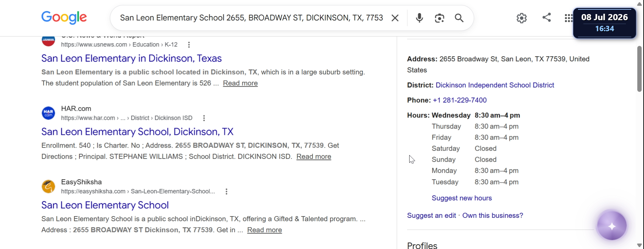Open San Leon Elementary School, Dickinson, TX result
Screen dimensions: 644x249
(137, 132)
